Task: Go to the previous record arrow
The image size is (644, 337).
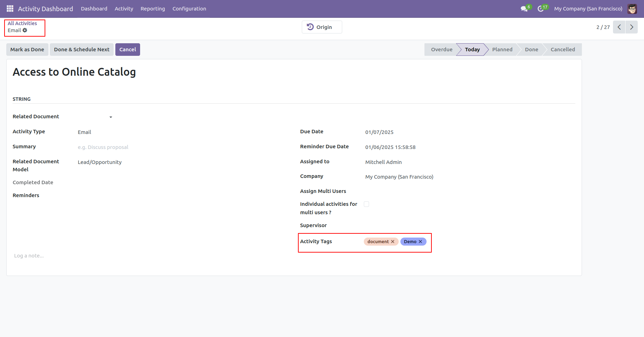Action: [619, 27]
